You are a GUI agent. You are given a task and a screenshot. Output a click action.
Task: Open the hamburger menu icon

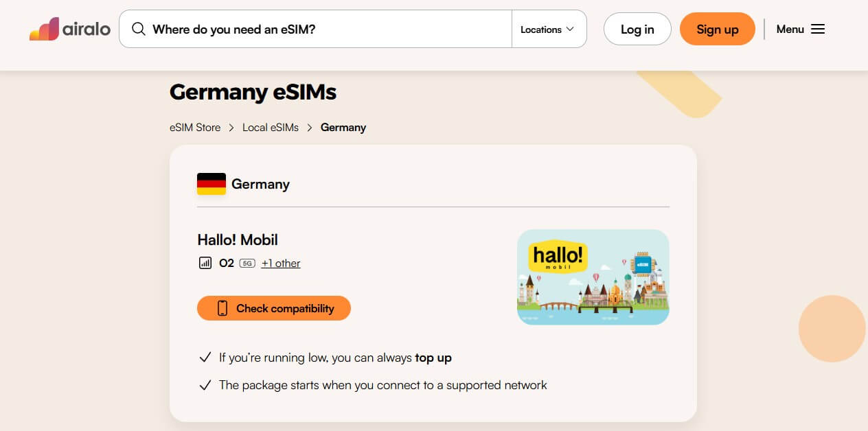pos(818,29)
